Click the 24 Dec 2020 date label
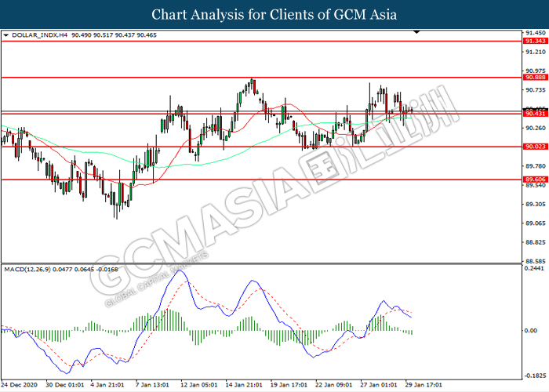549x392 pixels. pos(19,385)
